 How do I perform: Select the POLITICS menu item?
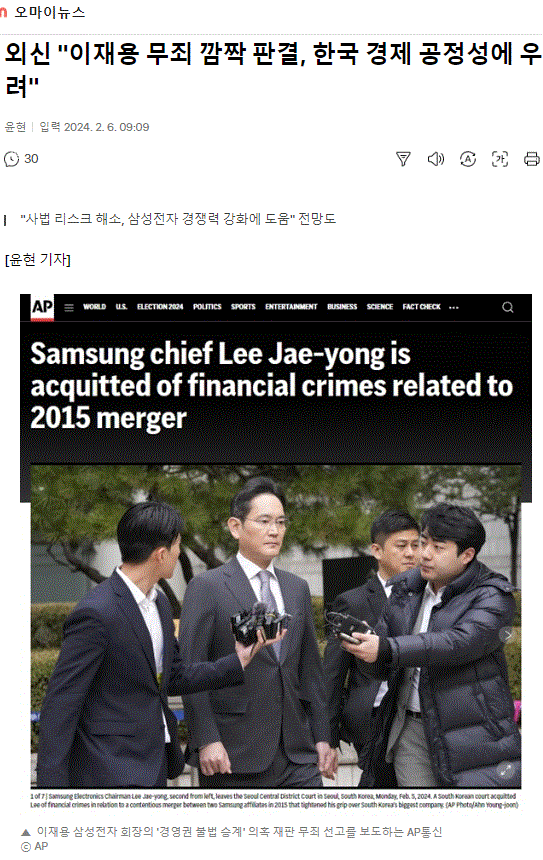[x=207, y=307]
